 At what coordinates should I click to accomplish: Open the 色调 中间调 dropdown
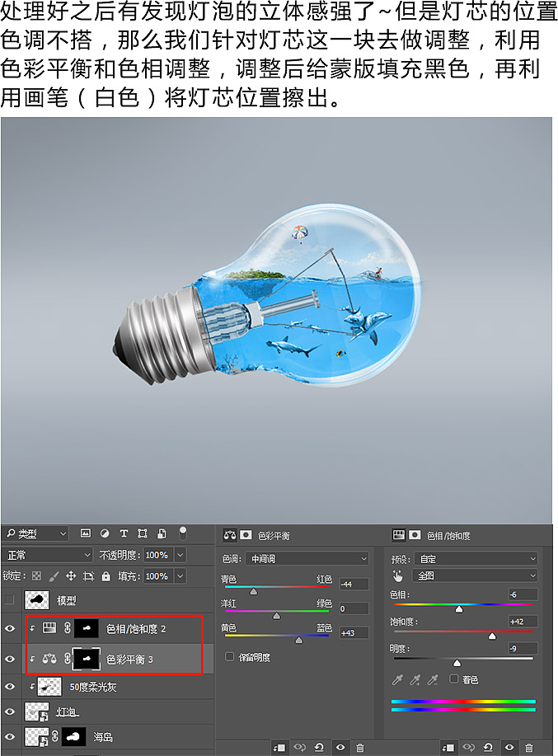[x=307, y=558]
